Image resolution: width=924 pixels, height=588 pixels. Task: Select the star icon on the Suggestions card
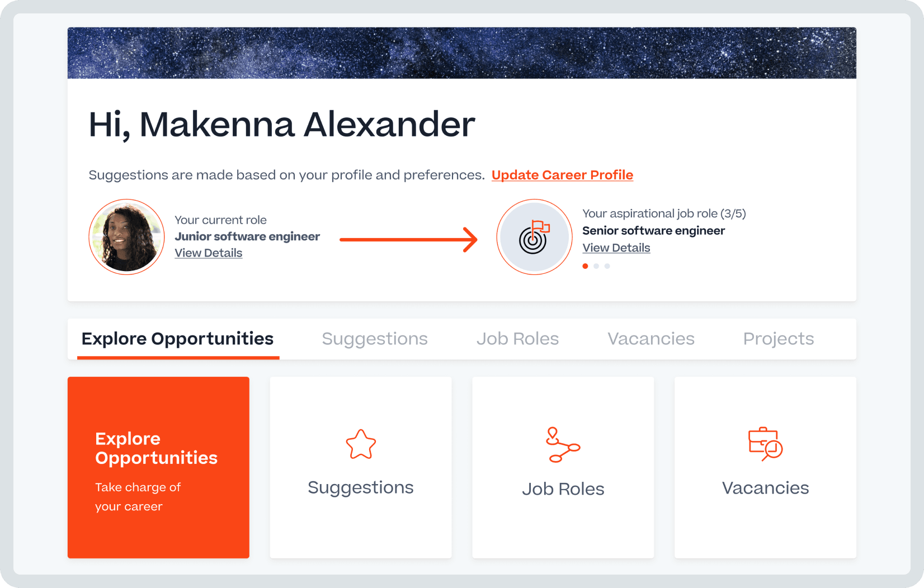point(361,445)
